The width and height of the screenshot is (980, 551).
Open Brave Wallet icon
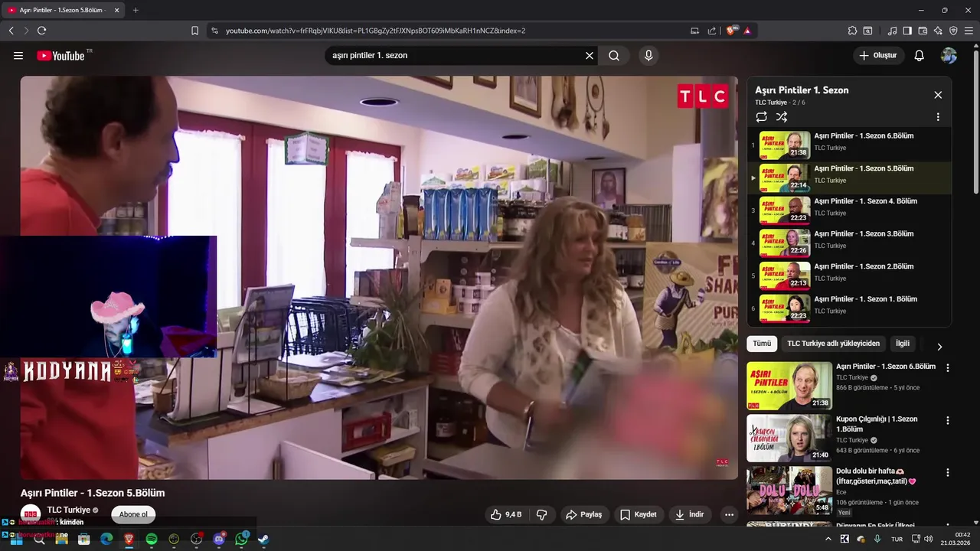tap(923, 31)
